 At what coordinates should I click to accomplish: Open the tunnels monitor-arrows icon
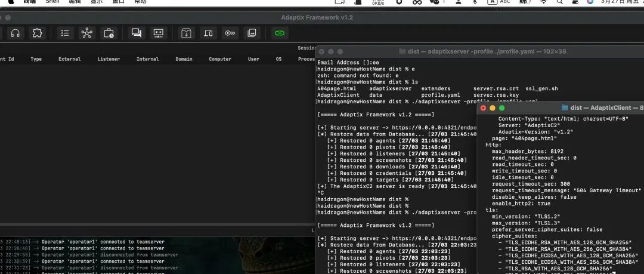(158, 33)
